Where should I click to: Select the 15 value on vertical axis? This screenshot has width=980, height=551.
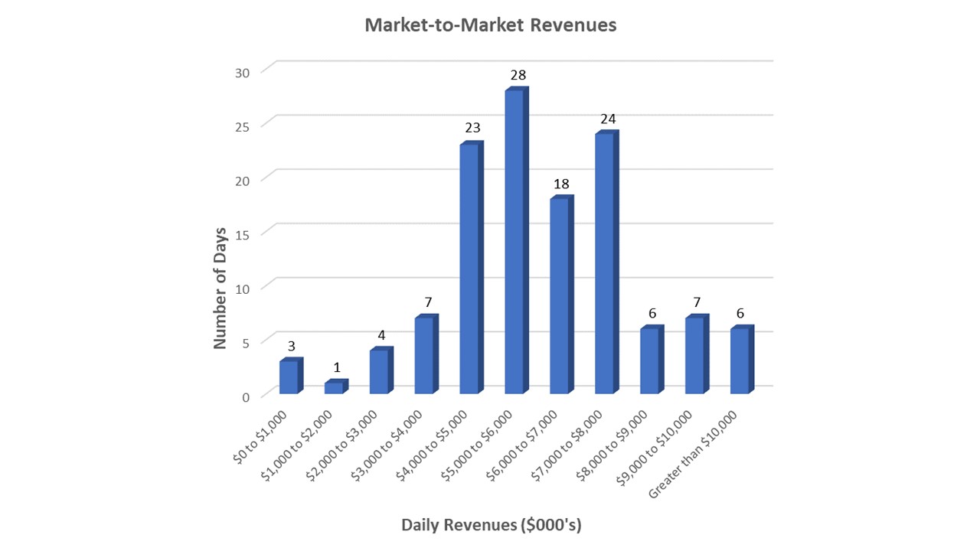click(x=242, y=234)
